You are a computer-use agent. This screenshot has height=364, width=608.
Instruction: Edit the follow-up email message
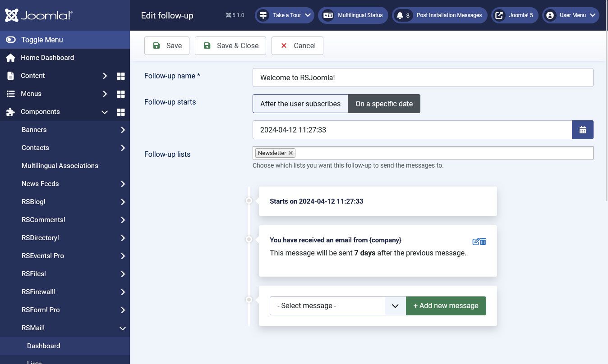pos(475,242)
